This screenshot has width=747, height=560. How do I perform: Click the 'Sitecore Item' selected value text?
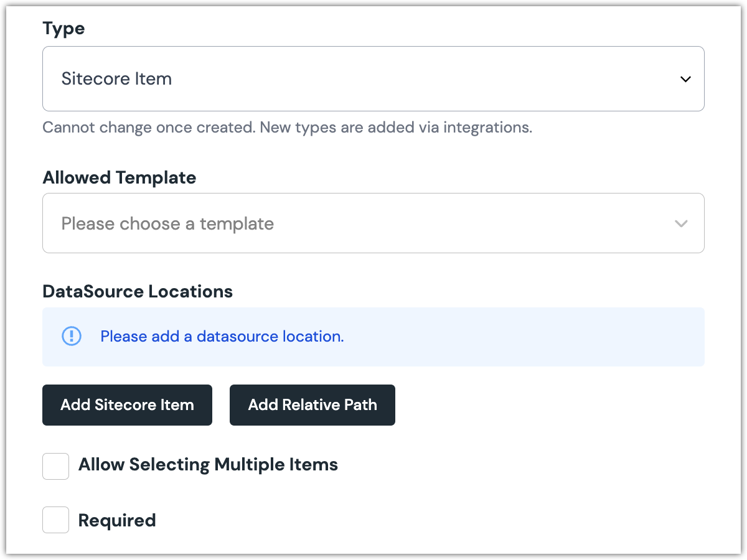point(116,79)
